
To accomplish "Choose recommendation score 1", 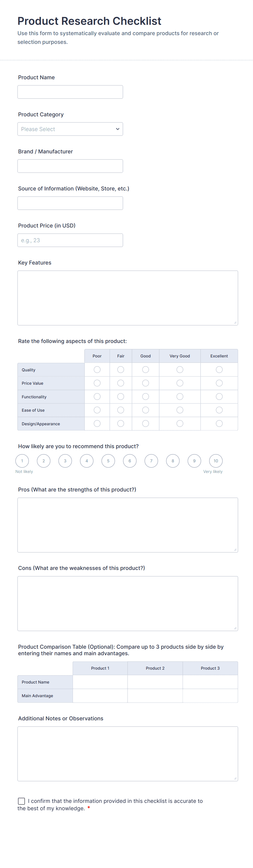I will coord(22,461).
